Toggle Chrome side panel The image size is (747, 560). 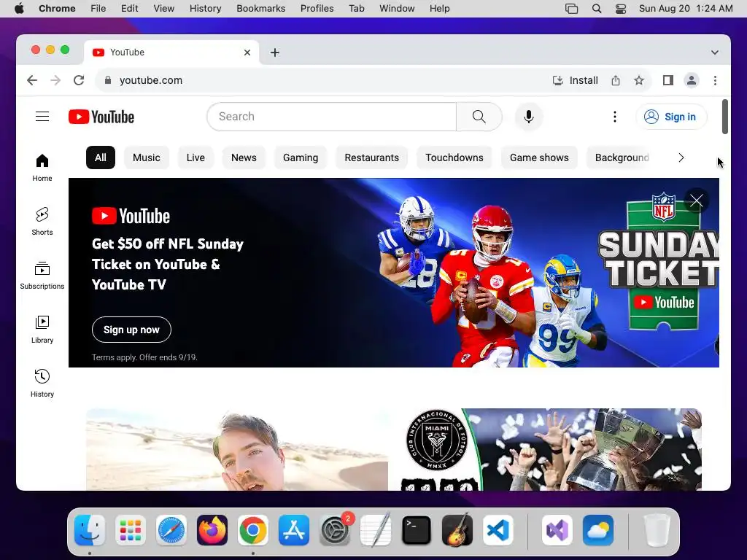(x=668, y=80)
